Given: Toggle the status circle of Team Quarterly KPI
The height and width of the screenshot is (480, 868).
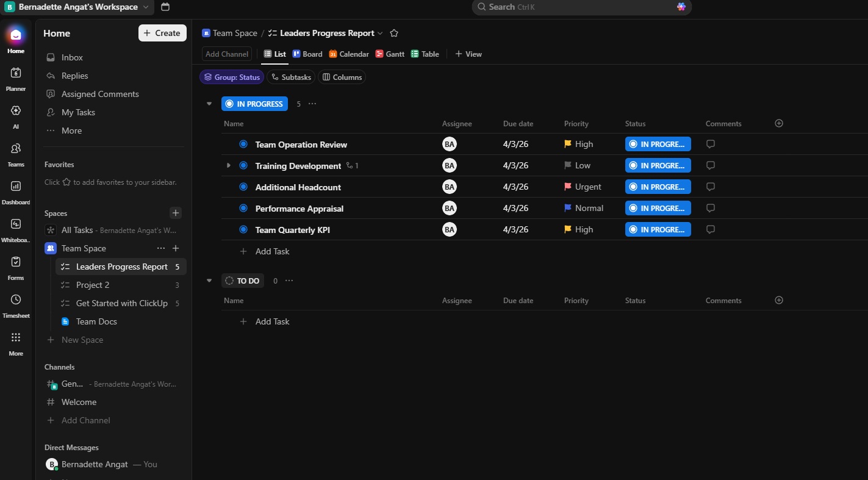Looking at the screenshot, I should click(243, 230).
